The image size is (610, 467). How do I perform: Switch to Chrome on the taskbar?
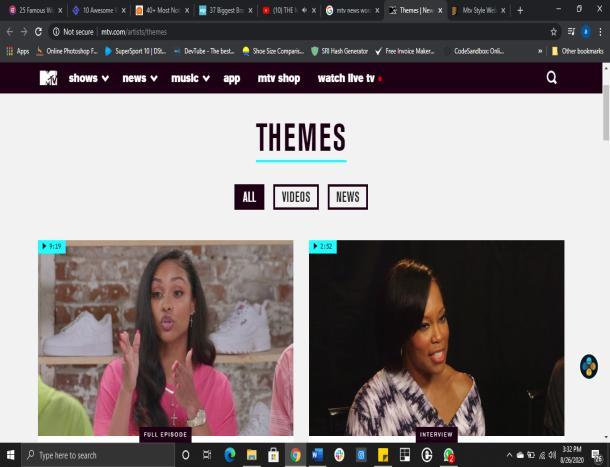[295, 455]
